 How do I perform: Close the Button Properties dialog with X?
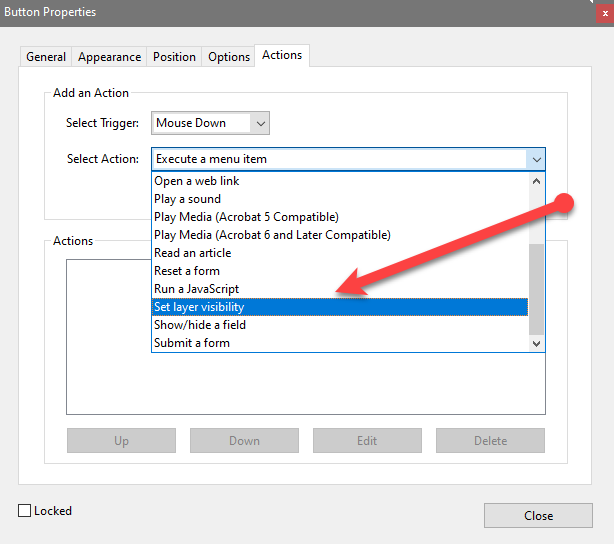coord(605,14)
